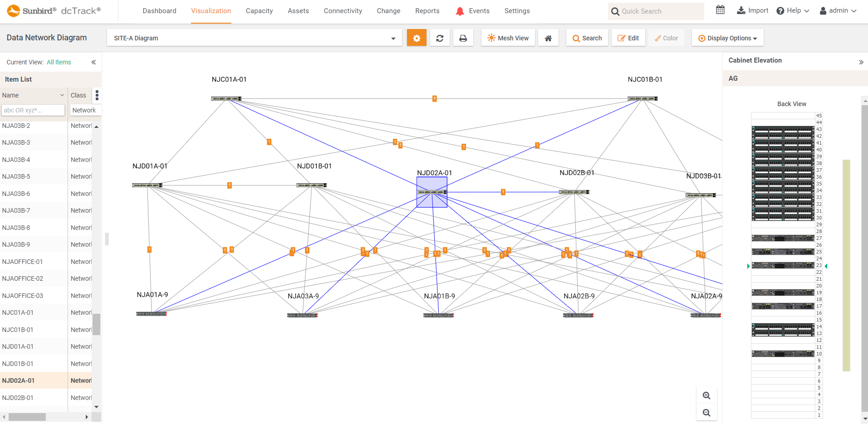The width and height of the screenshot is (868, 424).
Task: Collapse the Current View sidebar panel
Action: pyautogui.click(x=94, y=62)
